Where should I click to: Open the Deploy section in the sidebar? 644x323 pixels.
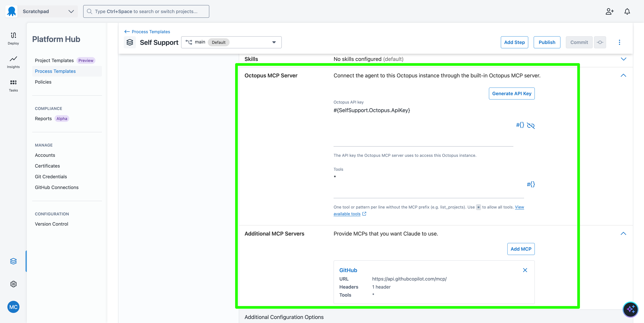13,39
